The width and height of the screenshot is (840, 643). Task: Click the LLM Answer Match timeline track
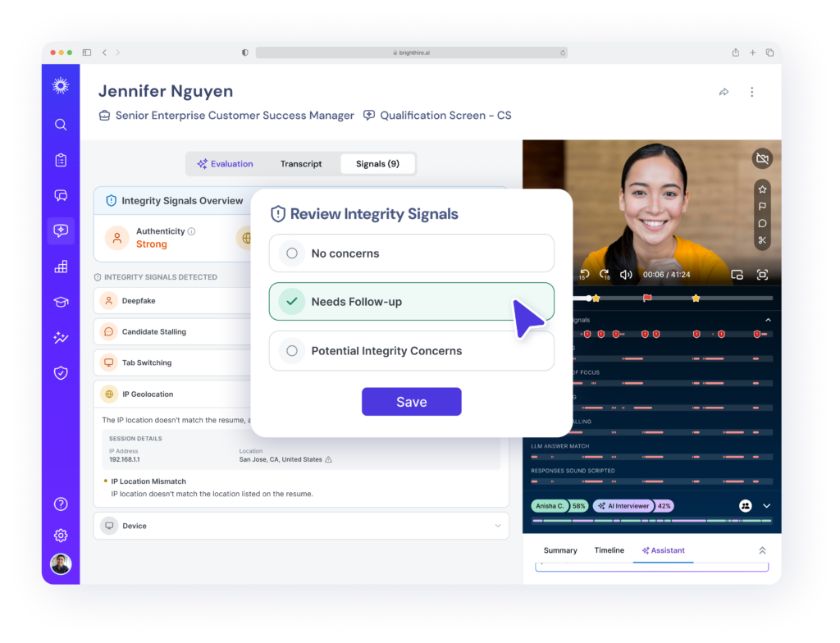click(x=651, y=457)
